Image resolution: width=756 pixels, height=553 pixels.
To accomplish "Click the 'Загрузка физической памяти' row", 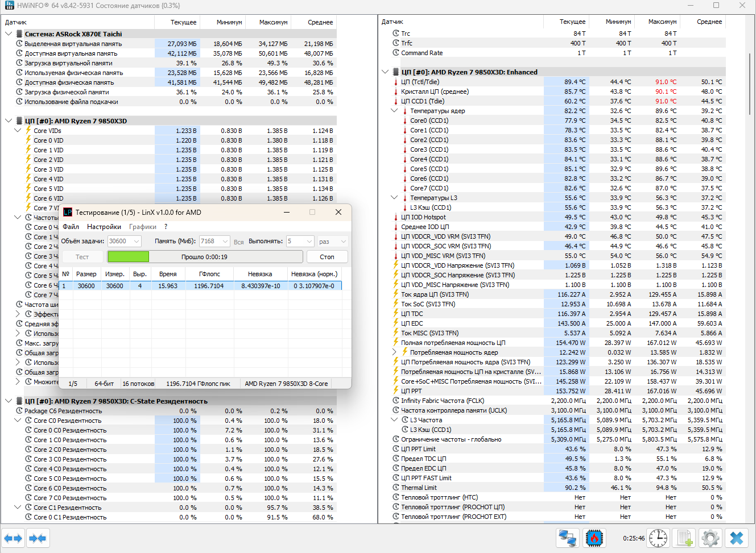I will [175, 92].
